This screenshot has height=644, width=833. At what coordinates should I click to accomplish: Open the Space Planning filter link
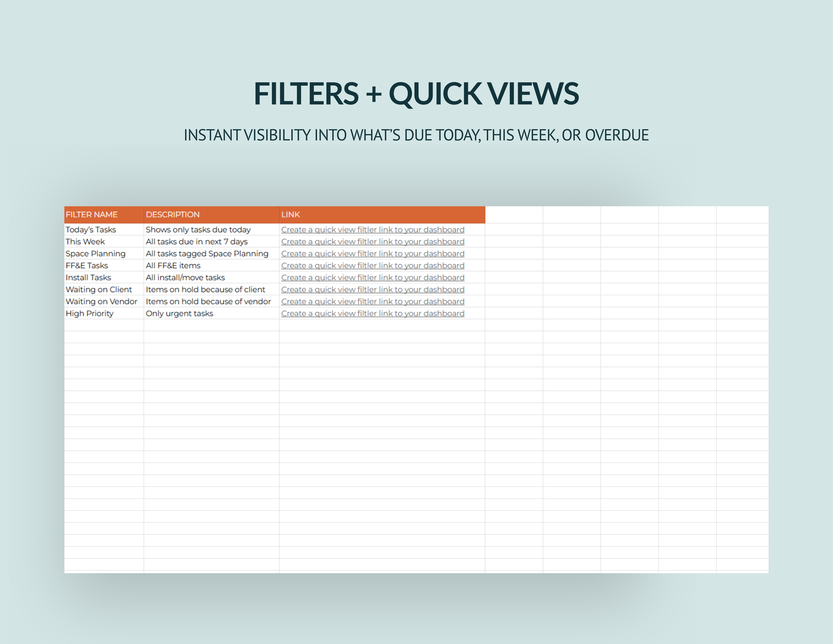pyautogui.click(x=372, y=254)
